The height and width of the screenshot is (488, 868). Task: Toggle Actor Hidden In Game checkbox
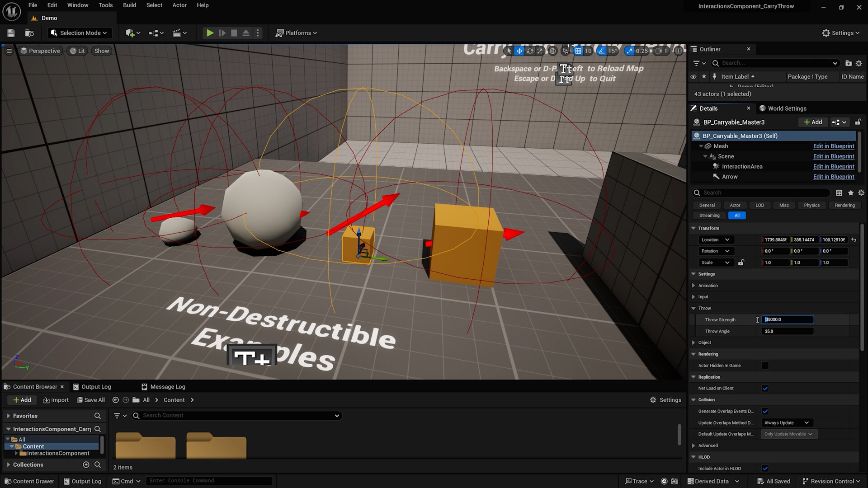coord(765,366)
